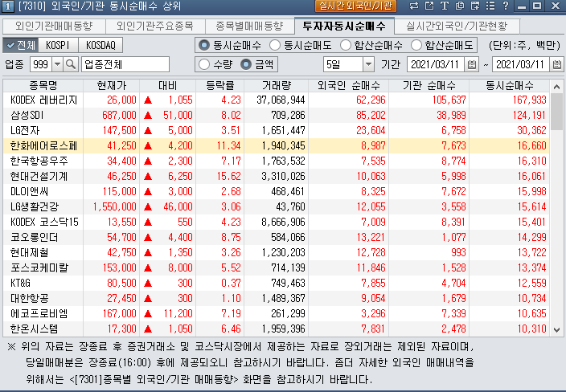
Task: Select the 코오롱인더 row
Action: (276, 237)
